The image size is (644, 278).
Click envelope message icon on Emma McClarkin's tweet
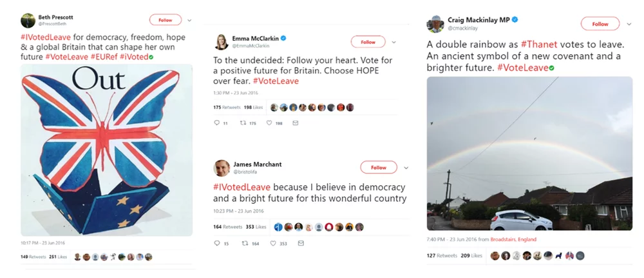click(x=296, y=123)
